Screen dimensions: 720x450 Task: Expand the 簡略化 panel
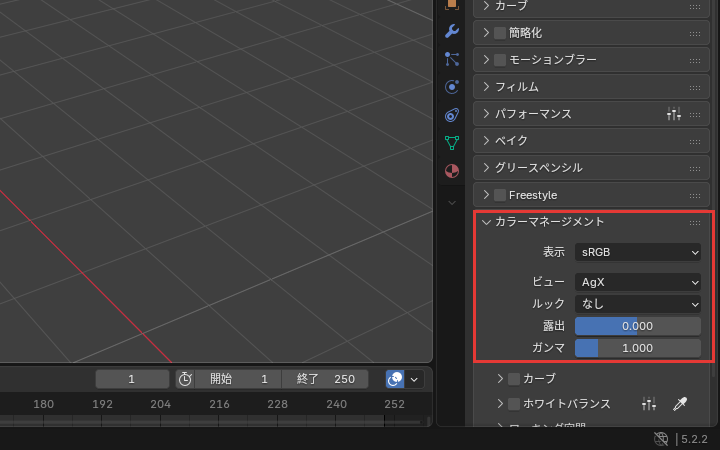coord(486,33)
